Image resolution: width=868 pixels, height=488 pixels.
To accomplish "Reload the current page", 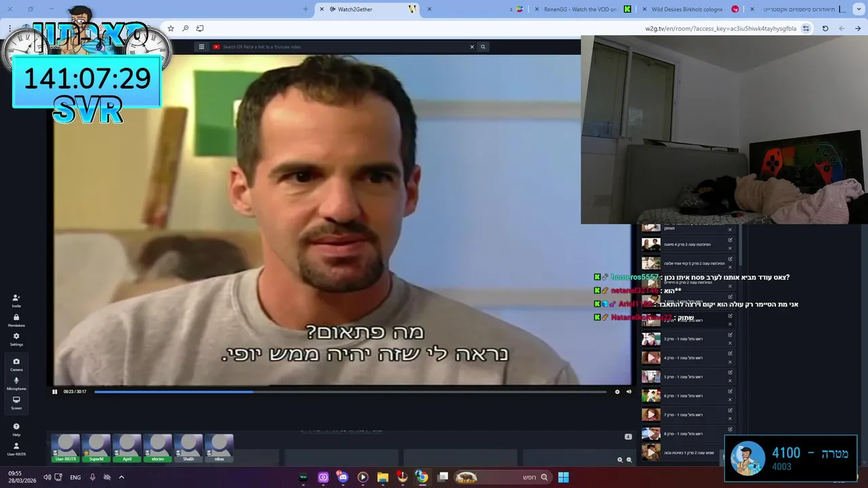I will click(x=825, y=28).
